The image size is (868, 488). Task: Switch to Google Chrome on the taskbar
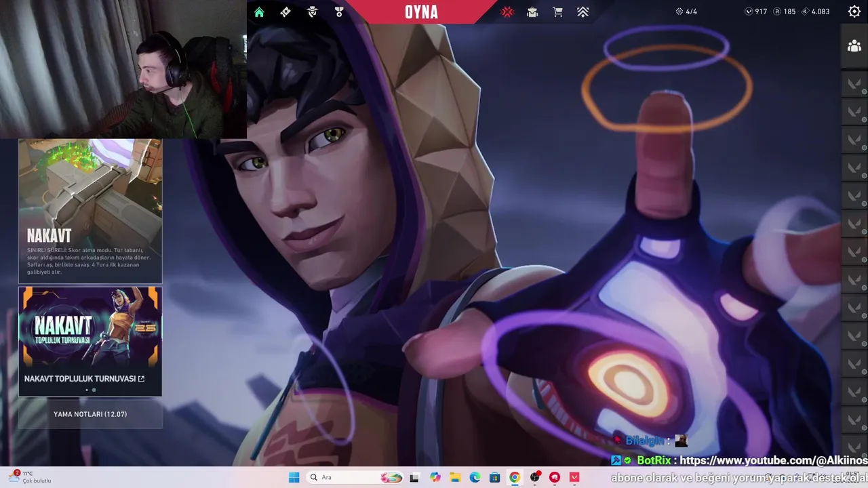515,477
